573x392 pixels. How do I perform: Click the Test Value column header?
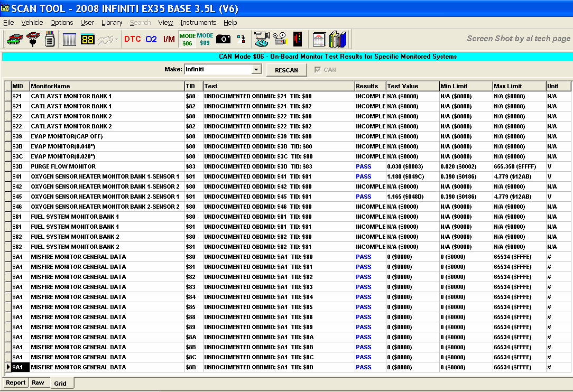(413, 86)
